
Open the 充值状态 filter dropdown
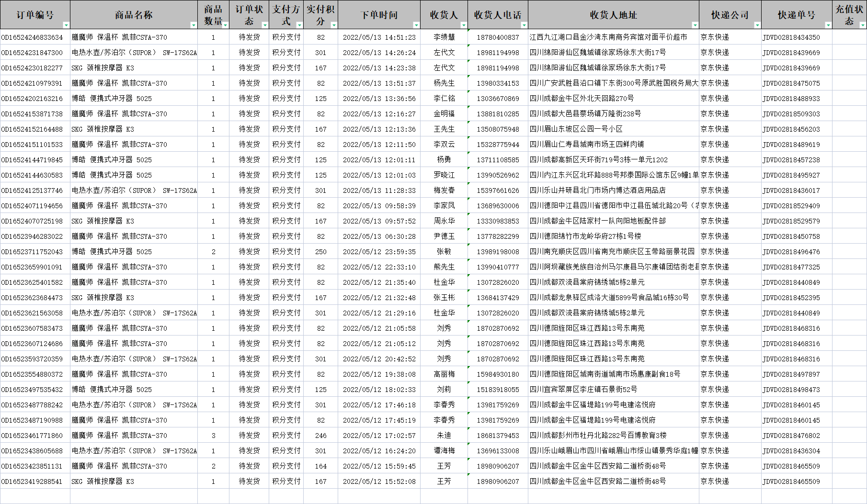[863, 25]
